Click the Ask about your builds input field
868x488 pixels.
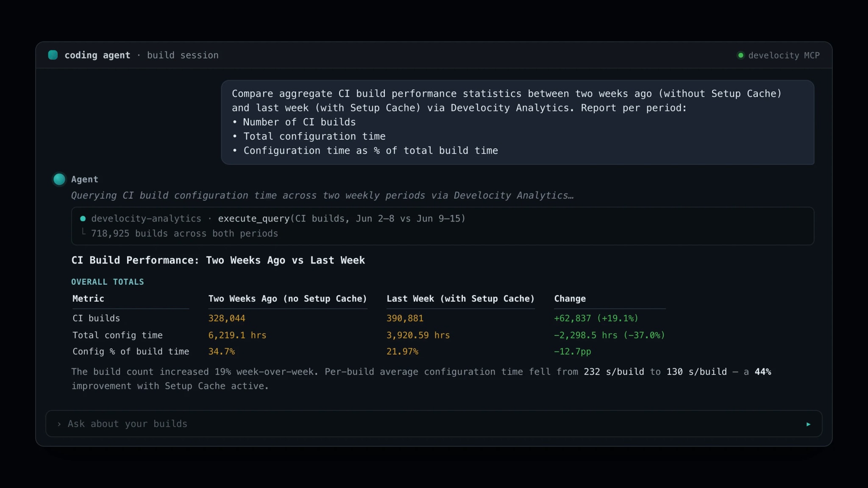click(x=434, y=424)
